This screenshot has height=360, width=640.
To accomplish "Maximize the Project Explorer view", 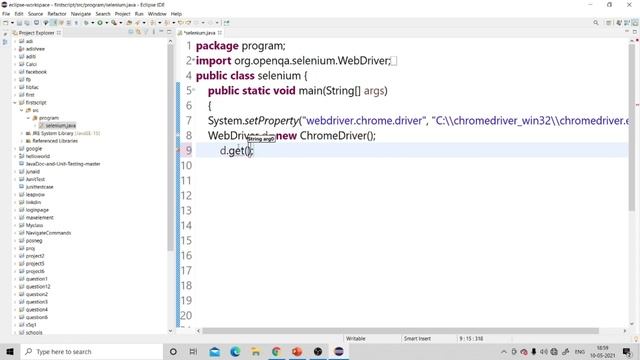I will 169,32.
